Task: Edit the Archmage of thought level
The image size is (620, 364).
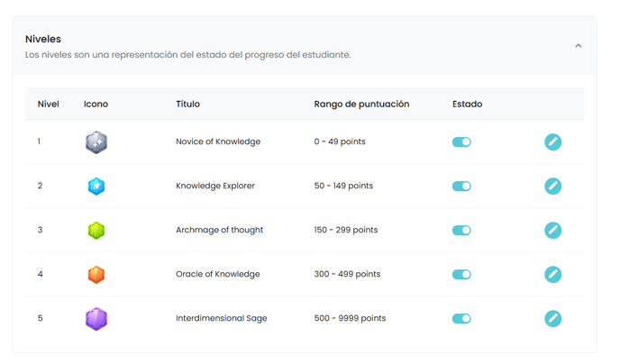Action: click(552, 231)
